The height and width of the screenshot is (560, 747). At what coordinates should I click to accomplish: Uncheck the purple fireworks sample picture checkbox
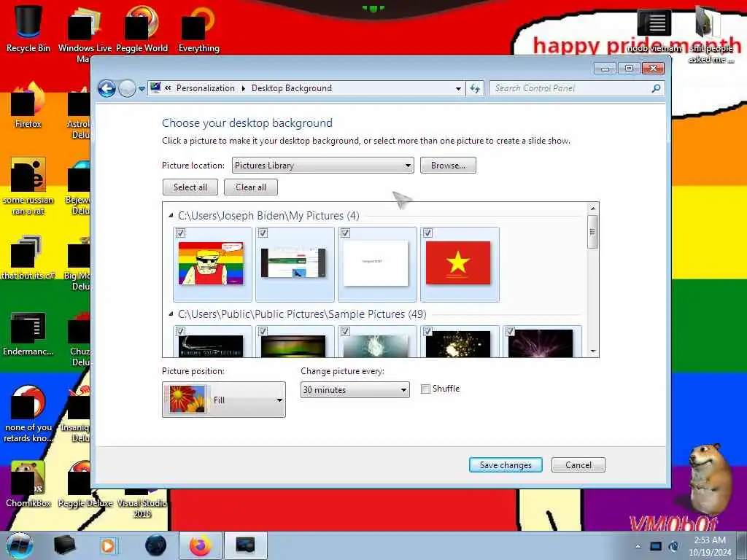[x=510, y=332]
